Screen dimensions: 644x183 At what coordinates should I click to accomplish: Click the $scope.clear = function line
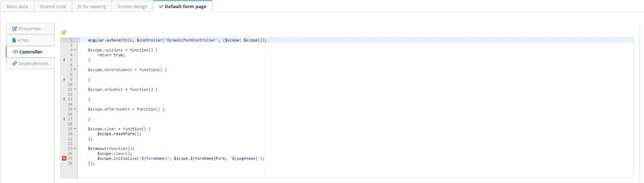coord(119,129)
